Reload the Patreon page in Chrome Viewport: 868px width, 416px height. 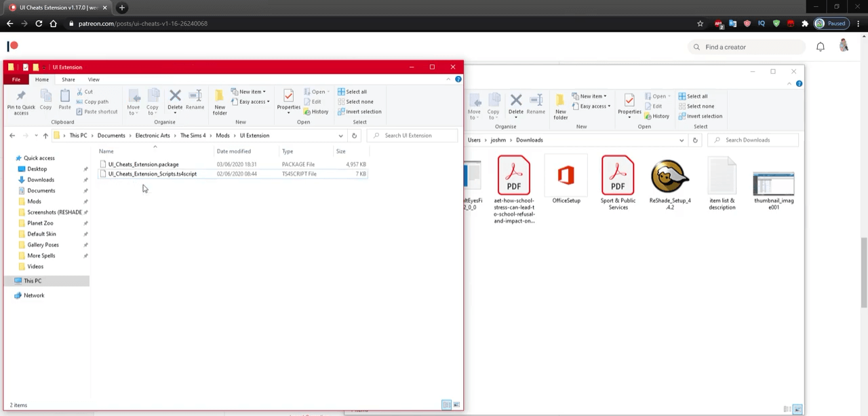[39, 23]
